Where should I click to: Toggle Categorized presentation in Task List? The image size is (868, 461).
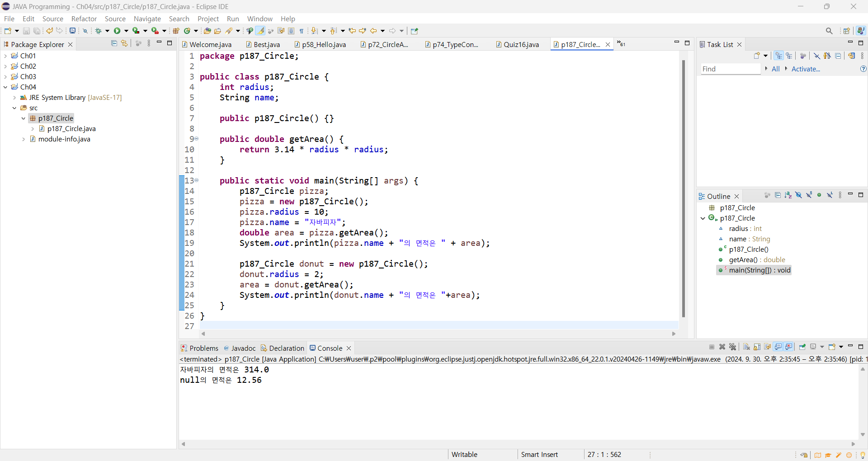click(778, 56)
